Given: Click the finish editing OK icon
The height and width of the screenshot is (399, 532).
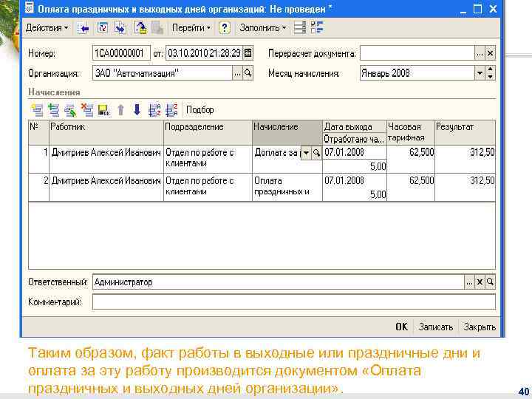Looking at the screenshot, I should point(103,110).
